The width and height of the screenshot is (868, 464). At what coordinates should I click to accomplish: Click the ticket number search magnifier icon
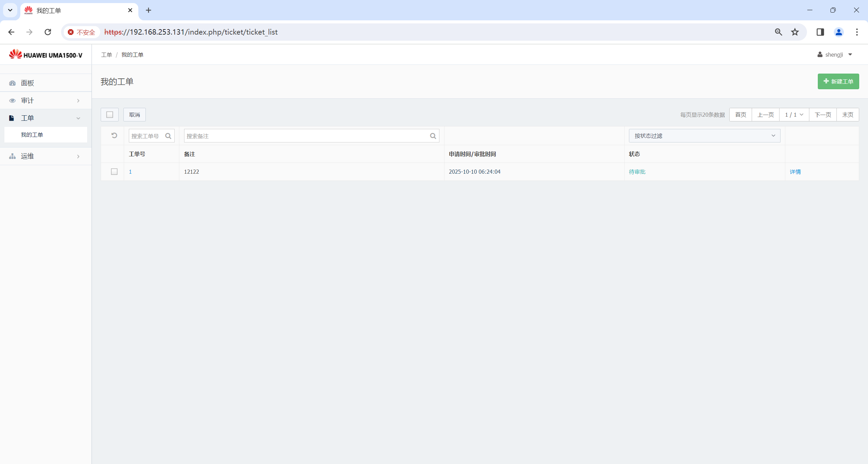coord(168,136)
